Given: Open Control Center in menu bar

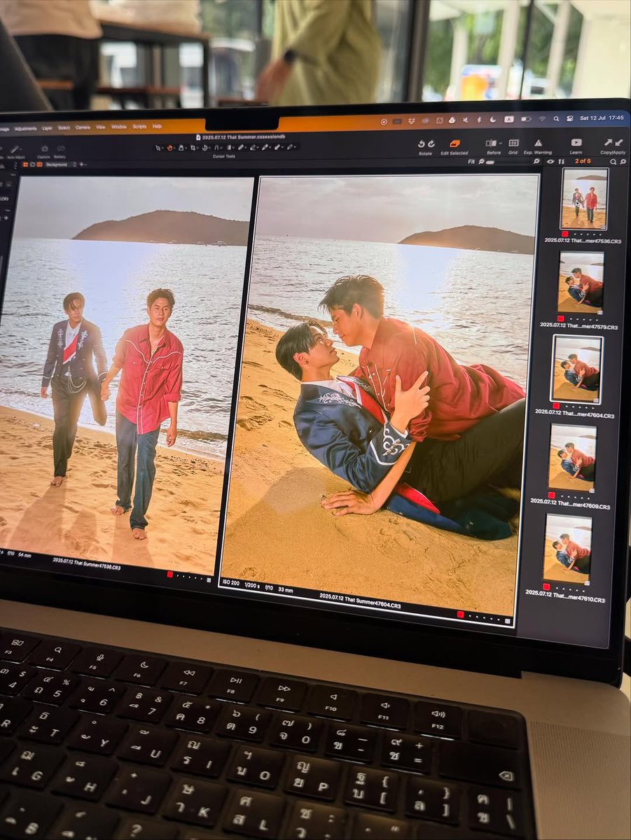Looking at the screenshot, I should coord(569,118).
